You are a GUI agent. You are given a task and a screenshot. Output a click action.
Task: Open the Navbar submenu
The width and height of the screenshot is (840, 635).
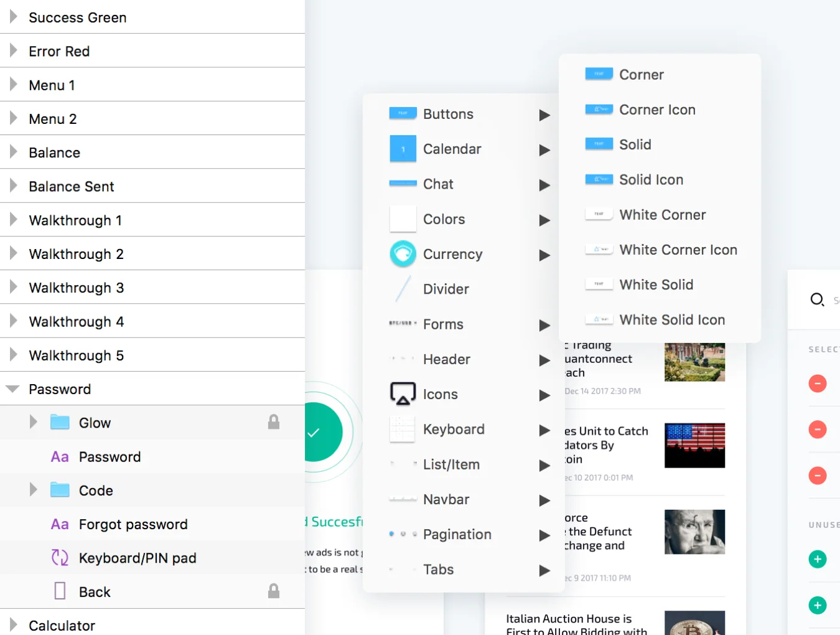click(x=464, y=499)
